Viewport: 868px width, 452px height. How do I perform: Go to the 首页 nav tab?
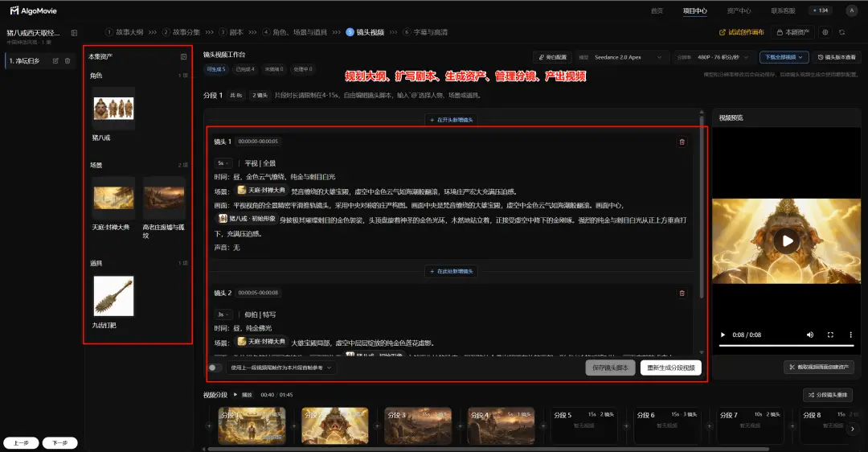(x=657, y=10)
